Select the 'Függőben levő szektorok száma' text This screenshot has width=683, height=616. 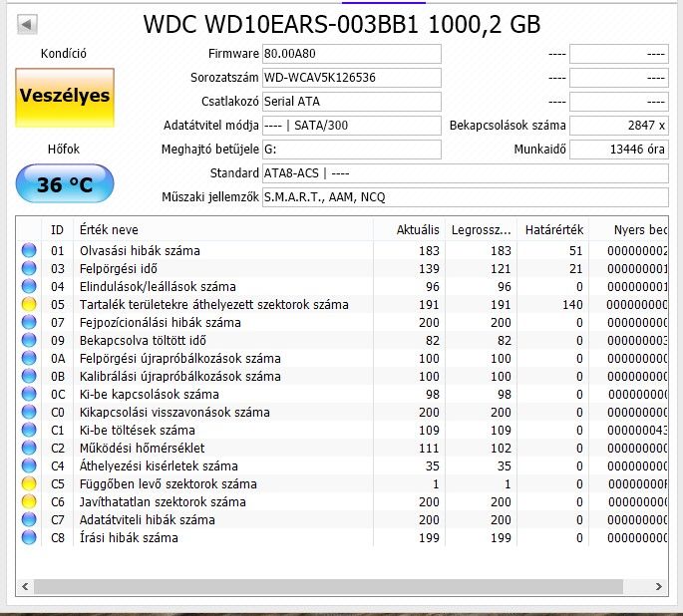[x=169, y=484]
